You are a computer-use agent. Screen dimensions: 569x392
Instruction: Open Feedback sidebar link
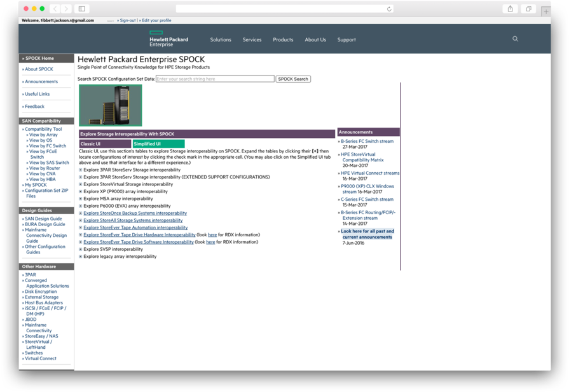click(34, 106)
